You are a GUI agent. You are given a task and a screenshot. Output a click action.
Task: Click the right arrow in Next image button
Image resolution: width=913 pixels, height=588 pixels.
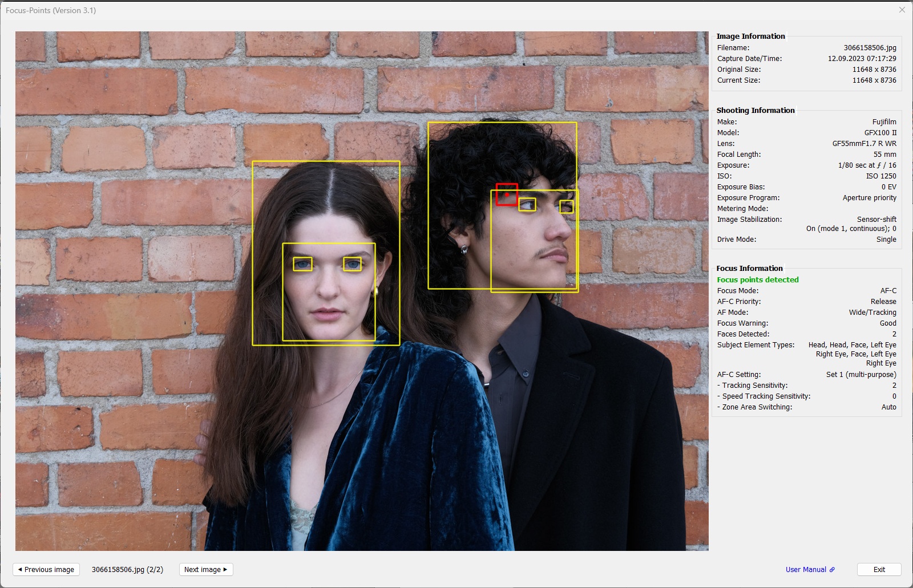(x=225, y=569)
